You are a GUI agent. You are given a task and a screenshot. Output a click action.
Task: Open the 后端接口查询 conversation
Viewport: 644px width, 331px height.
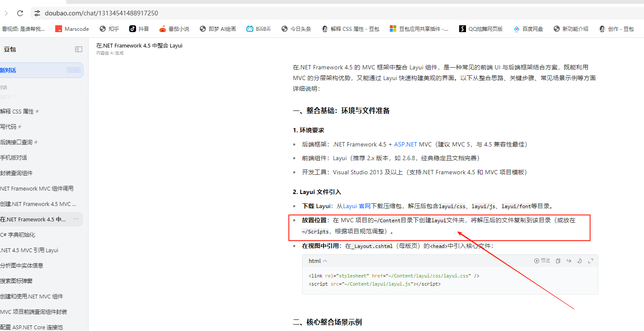point(16,142)
